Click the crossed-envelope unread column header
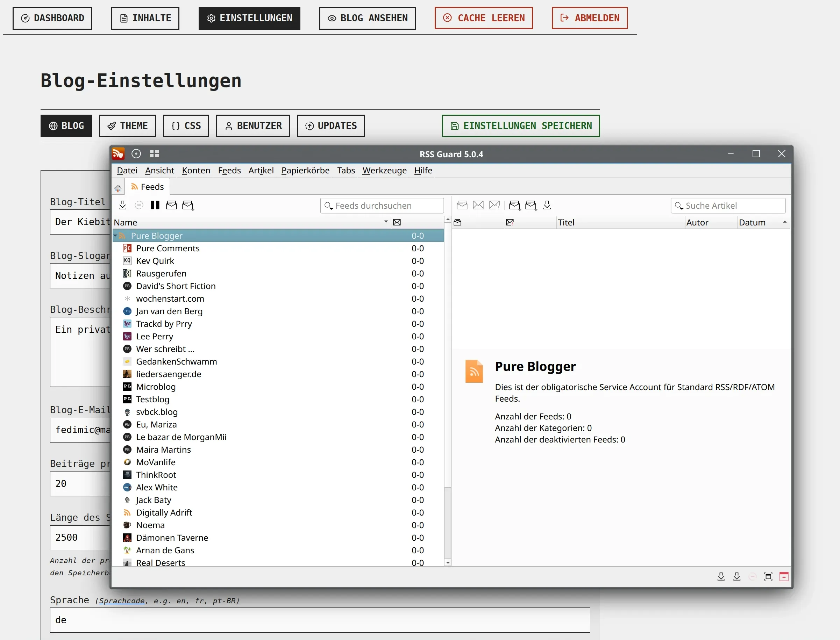Screen dimensions: 840x640 click(x=397, y=222)
